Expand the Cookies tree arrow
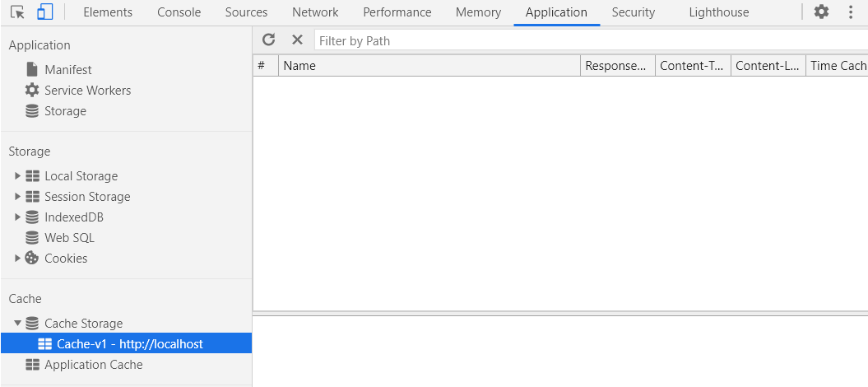 [18, 258]
